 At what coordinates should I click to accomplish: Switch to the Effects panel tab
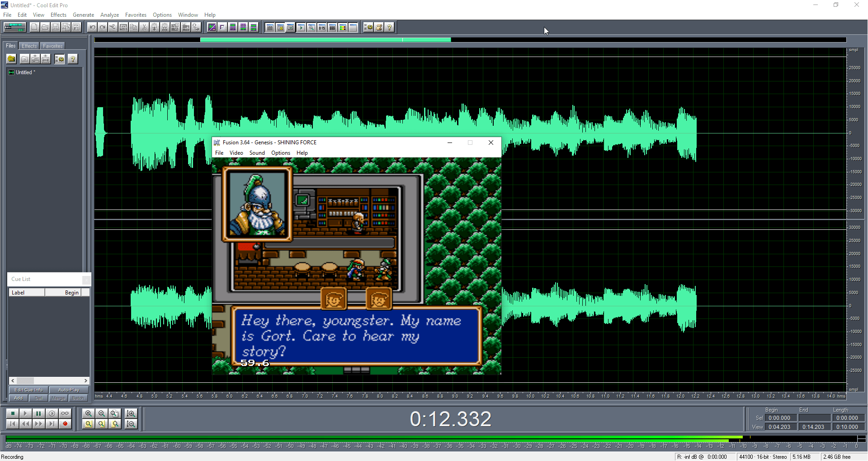pos(29,46)
